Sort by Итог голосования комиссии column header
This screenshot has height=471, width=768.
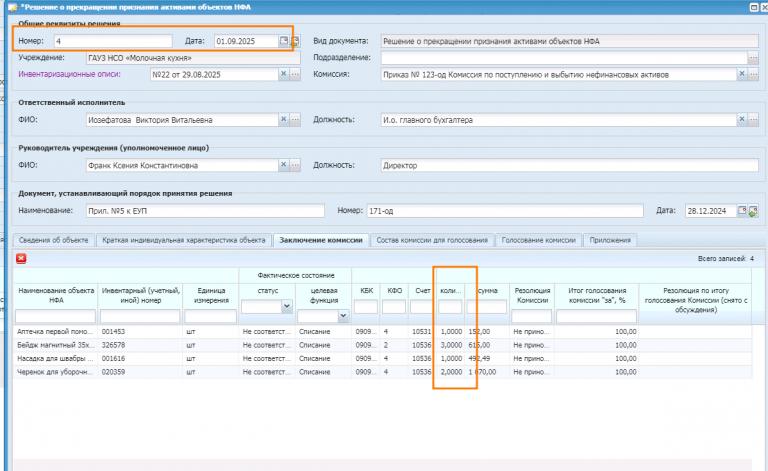coord(597,295)
